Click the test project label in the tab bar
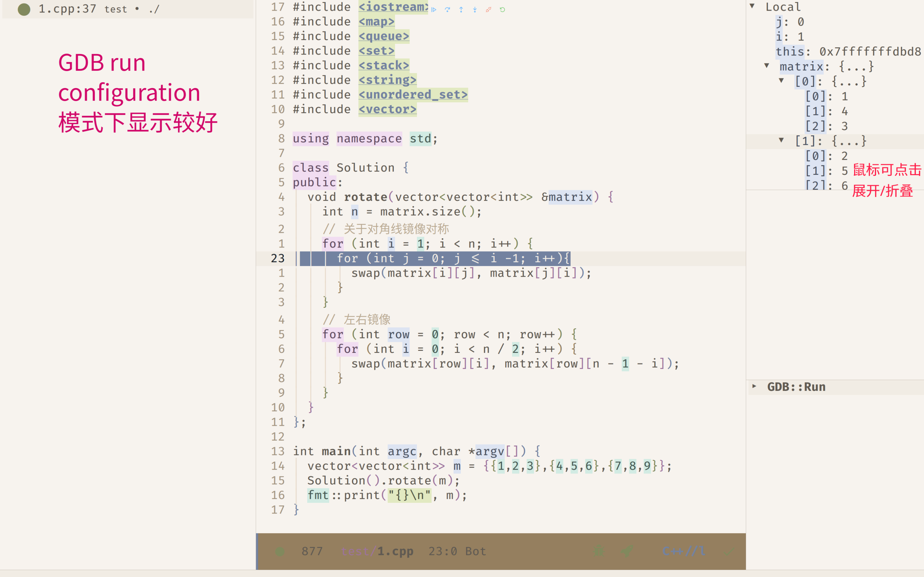924x577 pixels. coord(116,9)
